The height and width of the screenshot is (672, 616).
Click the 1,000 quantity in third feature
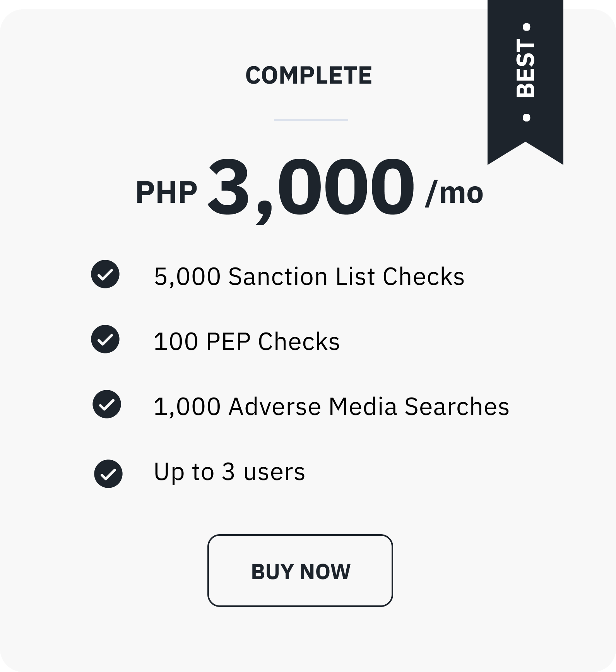pyautogui.click(x=187, y=406)
